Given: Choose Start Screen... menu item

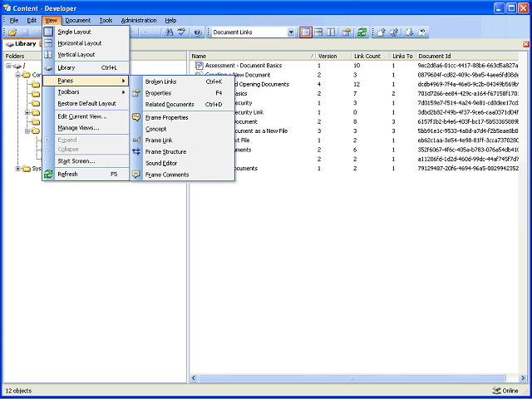Looking at the screenshot, I should (86, 161).
